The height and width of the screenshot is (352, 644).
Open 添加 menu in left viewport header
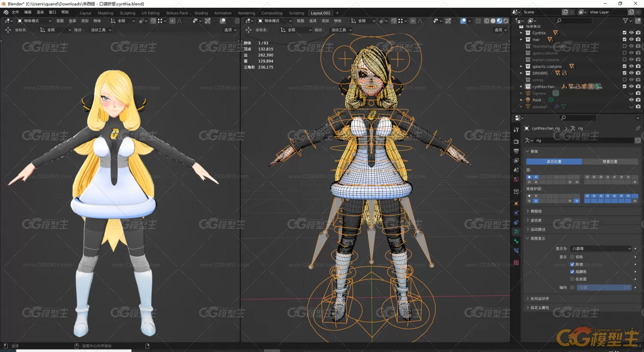pyautogui.click(x=85, y=21)
